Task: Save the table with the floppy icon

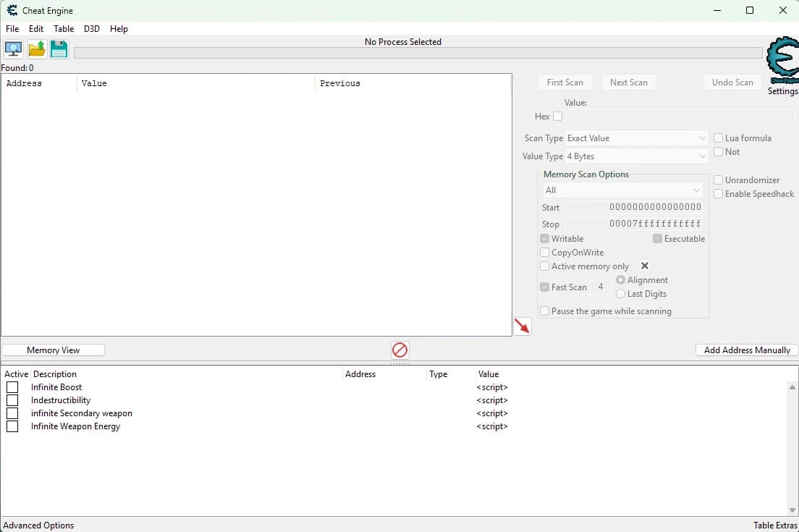Action: point(59,49)
